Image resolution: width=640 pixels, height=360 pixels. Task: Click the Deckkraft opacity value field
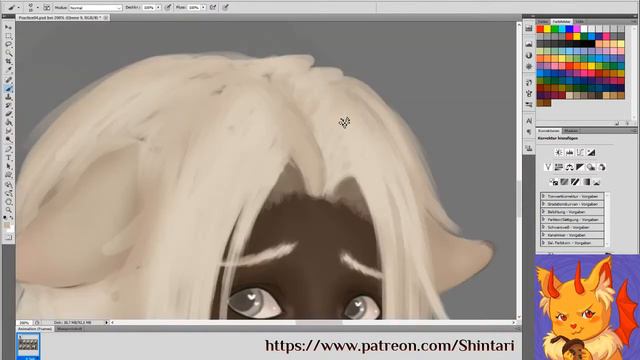pyautogui.click(x=149, y=8)
